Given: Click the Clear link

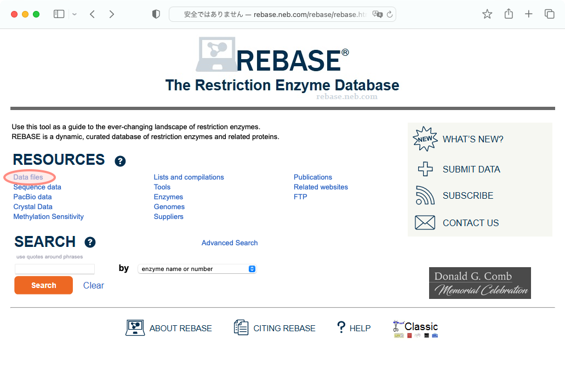Looking at the screenshot, I should 94,285.
